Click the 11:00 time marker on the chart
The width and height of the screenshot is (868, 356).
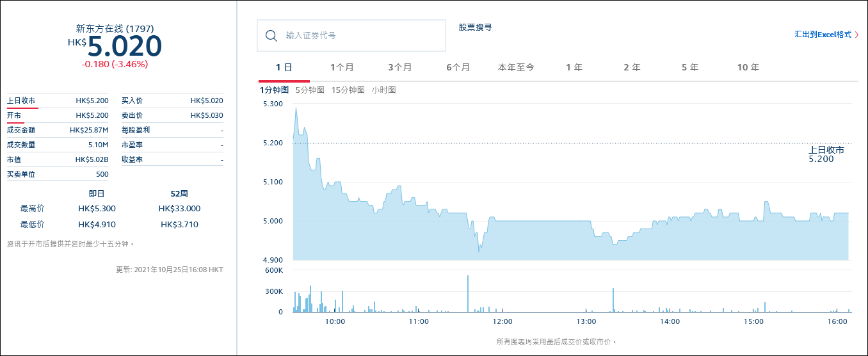[419, 321]
